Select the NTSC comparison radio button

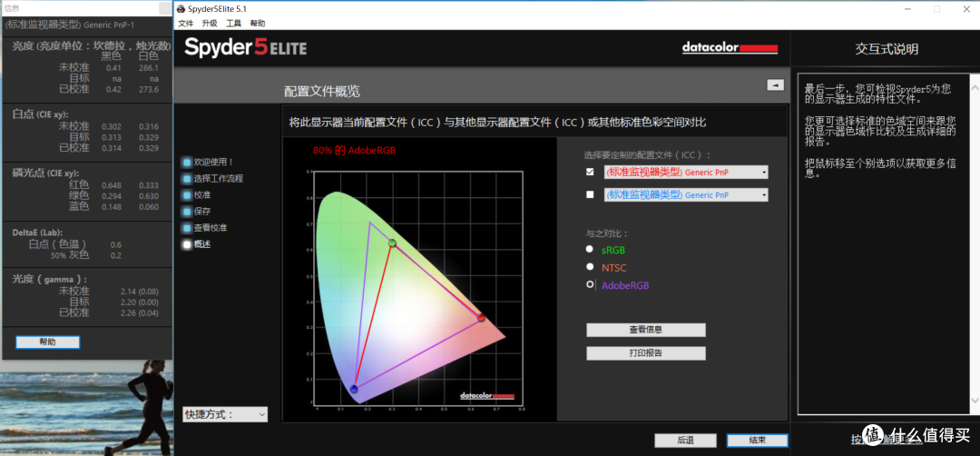590,266
